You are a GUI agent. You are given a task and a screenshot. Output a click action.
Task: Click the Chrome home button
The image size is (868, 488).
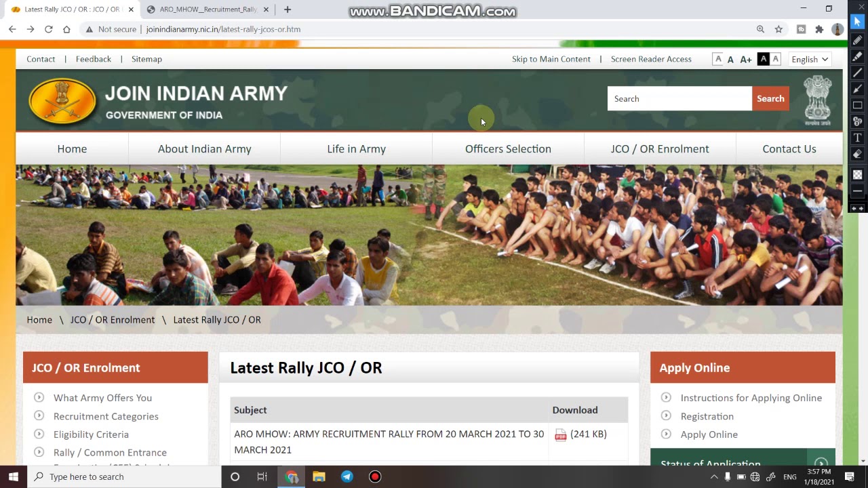point(66,29)
